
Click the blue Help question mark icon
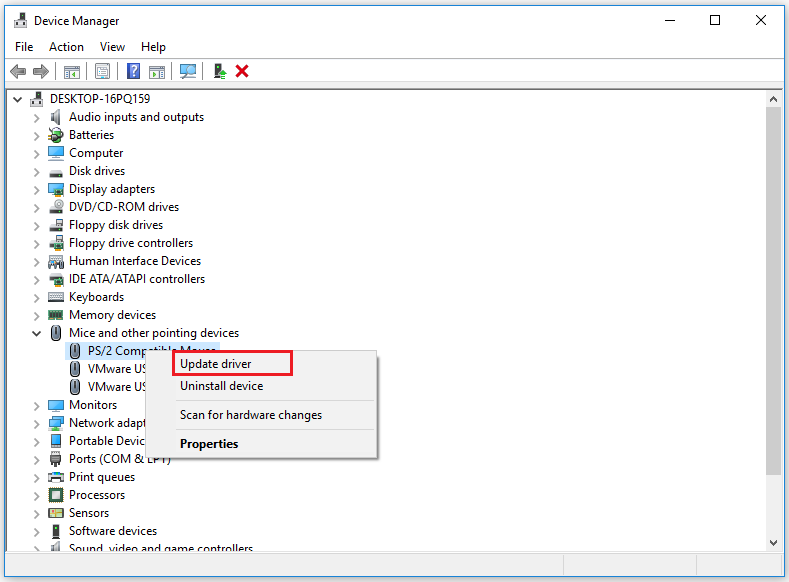133,71
